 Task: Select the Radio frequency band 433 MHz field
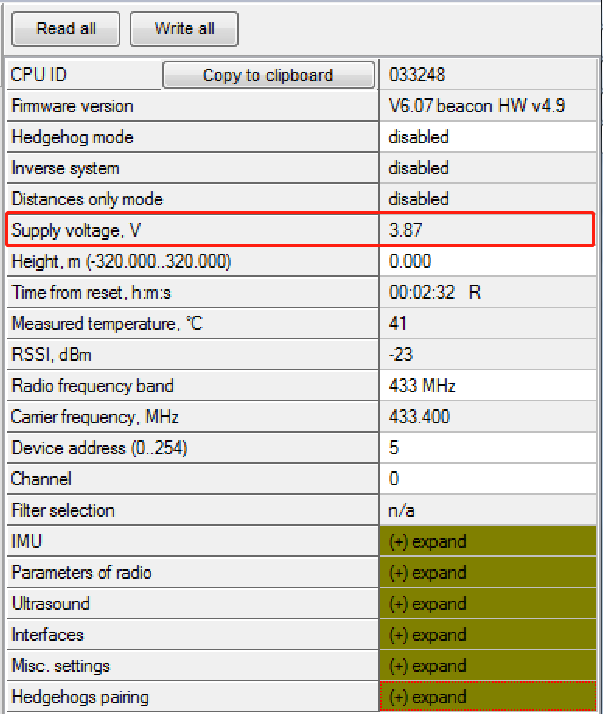click(488, 386)
